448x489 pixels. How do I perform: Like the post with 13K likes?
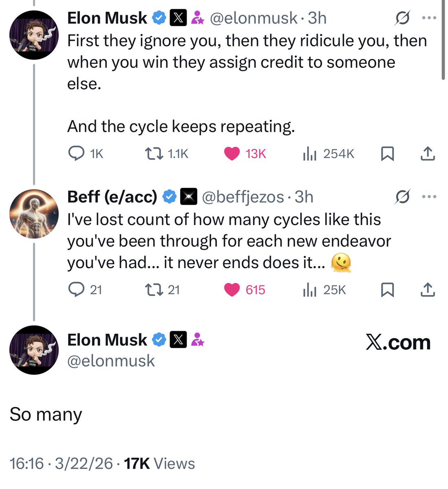pos(232,154)
